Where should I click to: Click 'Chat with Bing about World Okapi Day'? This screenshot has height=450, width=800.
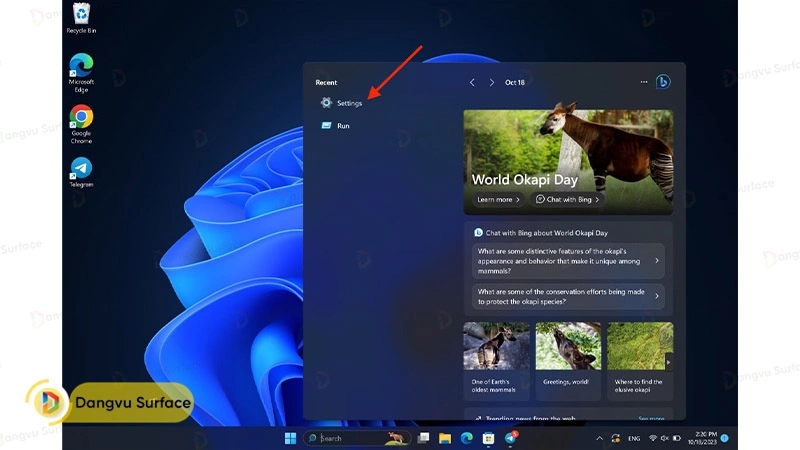tap(541, 233)
